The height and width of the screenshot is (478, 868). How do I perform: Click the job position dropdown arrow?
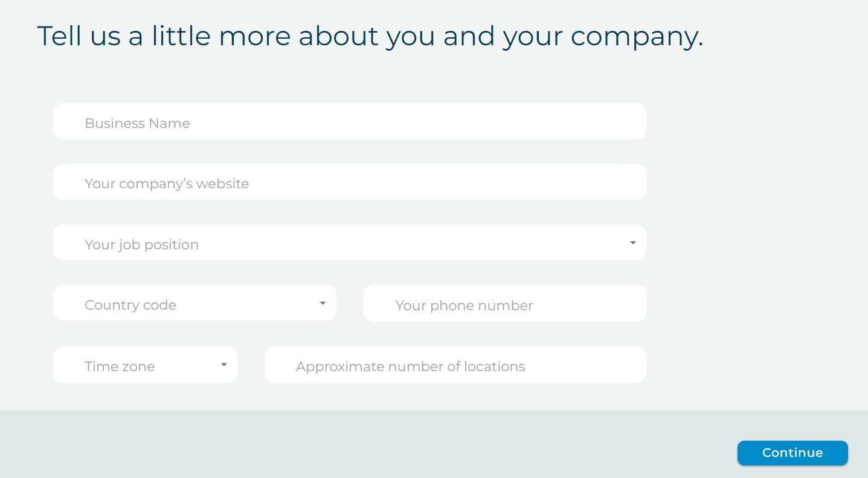(633, 243)
